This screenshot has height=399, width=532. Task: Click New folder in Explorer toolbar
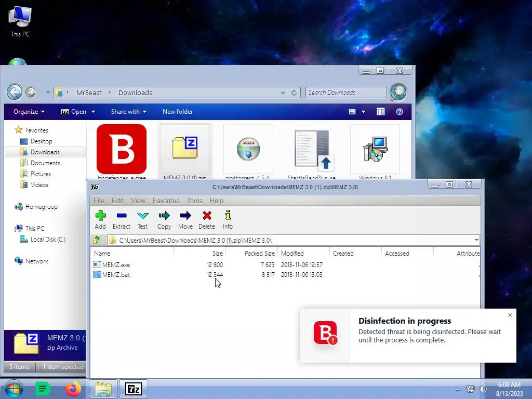178,112
